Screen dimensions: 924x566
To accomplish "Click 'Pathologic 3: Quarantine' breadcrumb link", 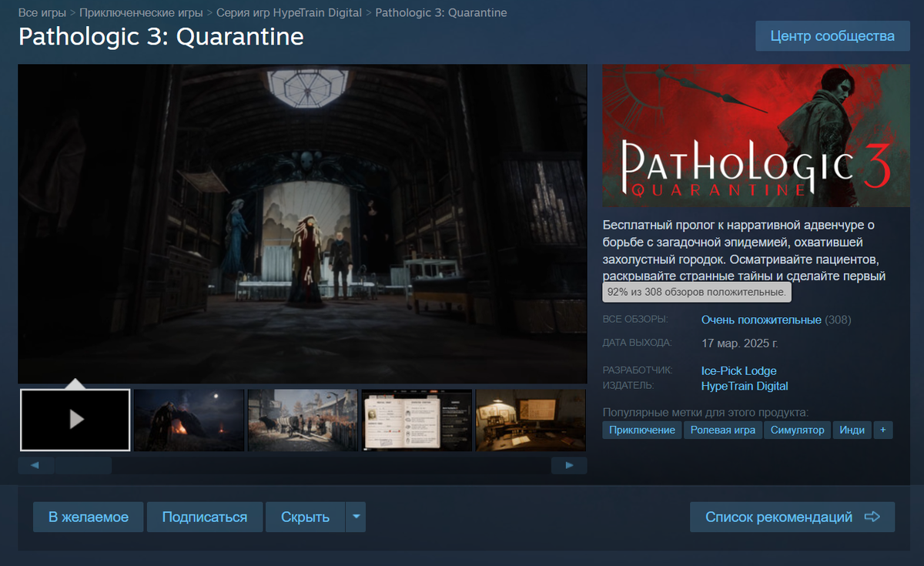I will pos(441,13).
